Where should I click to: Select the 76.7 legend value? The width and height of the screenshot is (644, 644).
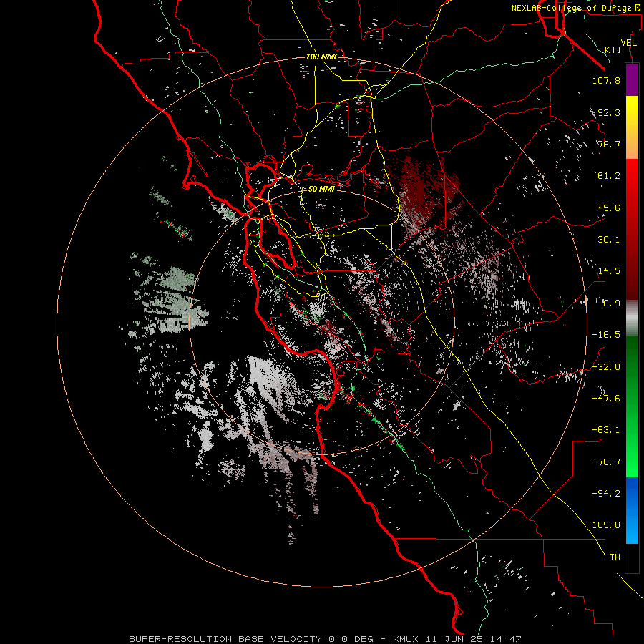coord(609,144)
